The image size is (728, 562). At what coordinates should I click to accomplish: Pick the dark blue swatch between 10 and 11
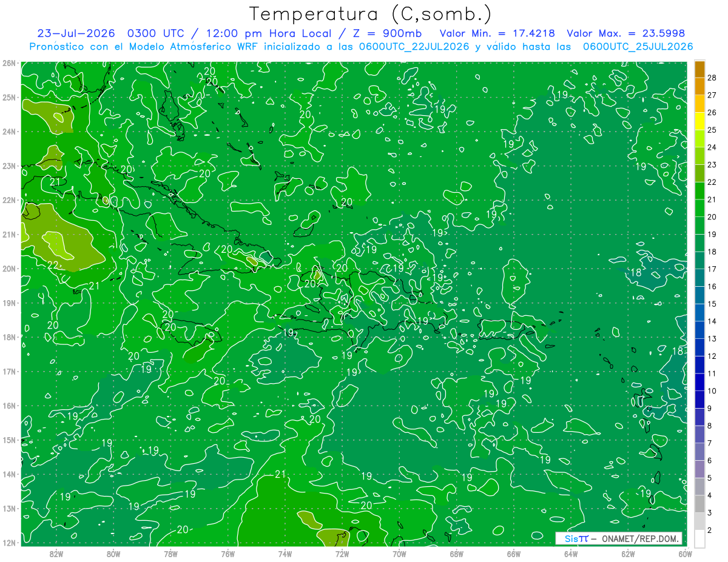pyautogui.click(x=699, y=383)
